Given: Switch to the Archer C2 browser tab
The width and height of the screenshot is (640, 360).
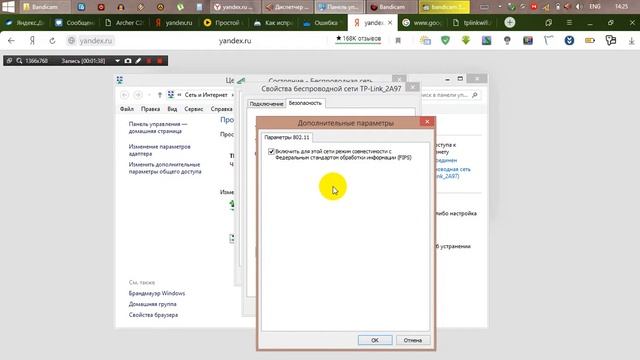Looking at the screenshot, I should click(124, 23).
